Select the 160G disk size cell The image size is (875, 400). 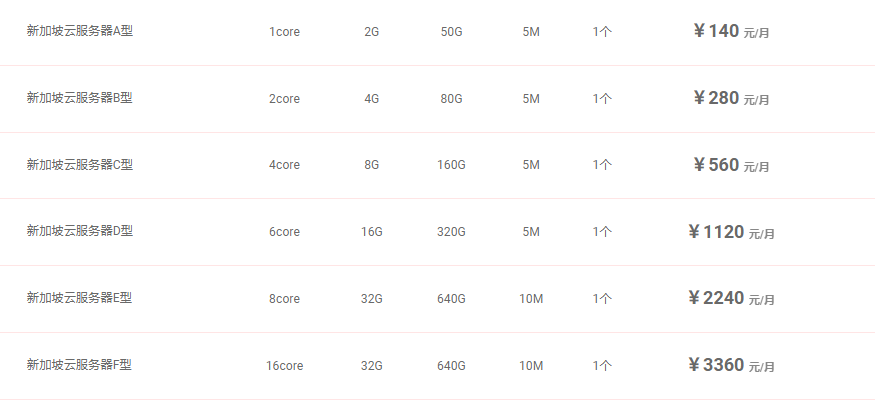point(451,165)
